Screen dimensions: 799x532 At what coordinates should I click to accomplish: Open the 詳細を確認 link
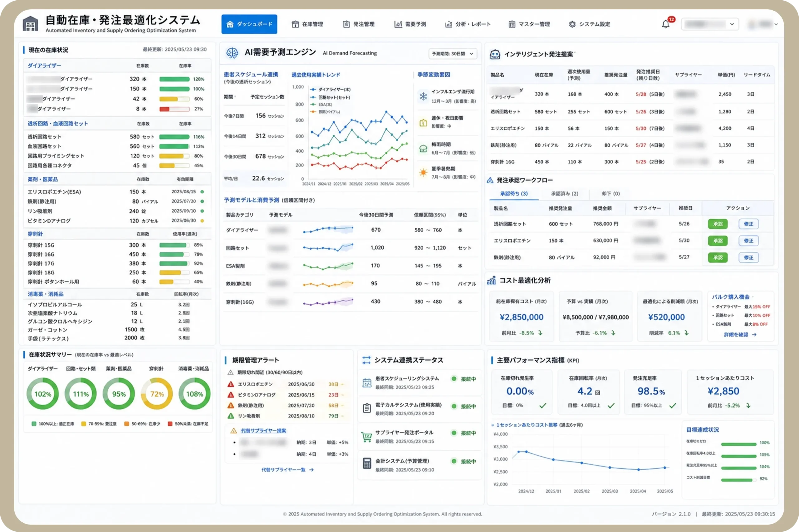(740, 334)
